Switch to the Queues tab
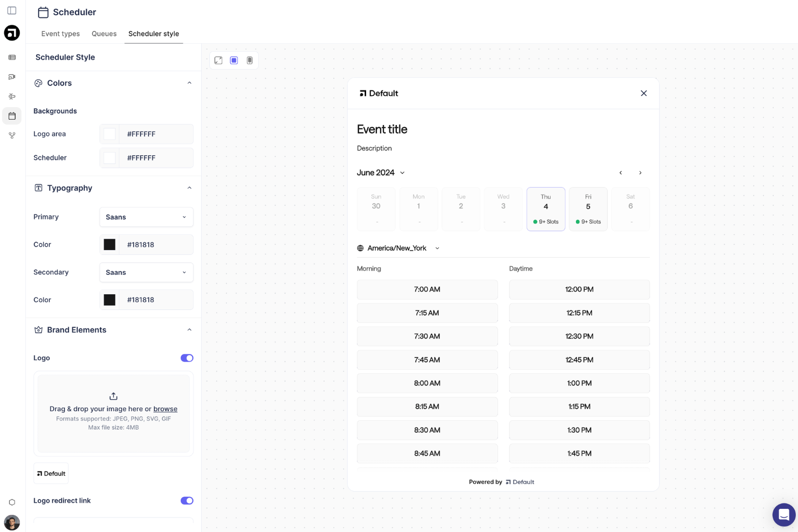This screenshot has width=798, height=532. 104,33
